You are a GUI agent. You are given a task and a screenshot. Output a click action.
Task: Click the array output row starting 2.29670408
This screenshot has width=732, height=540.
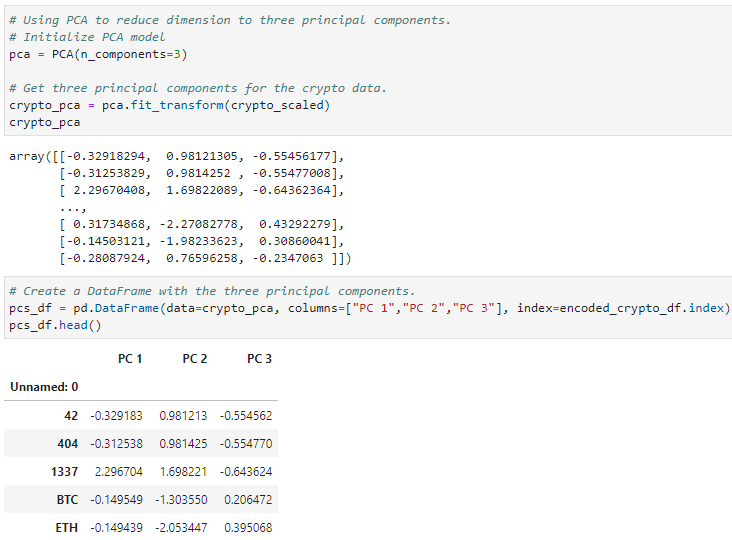[202, 190]
